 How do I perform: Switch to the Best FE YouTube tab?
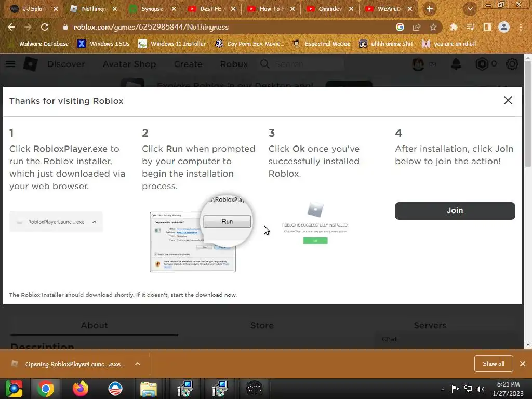pos(210,9)
